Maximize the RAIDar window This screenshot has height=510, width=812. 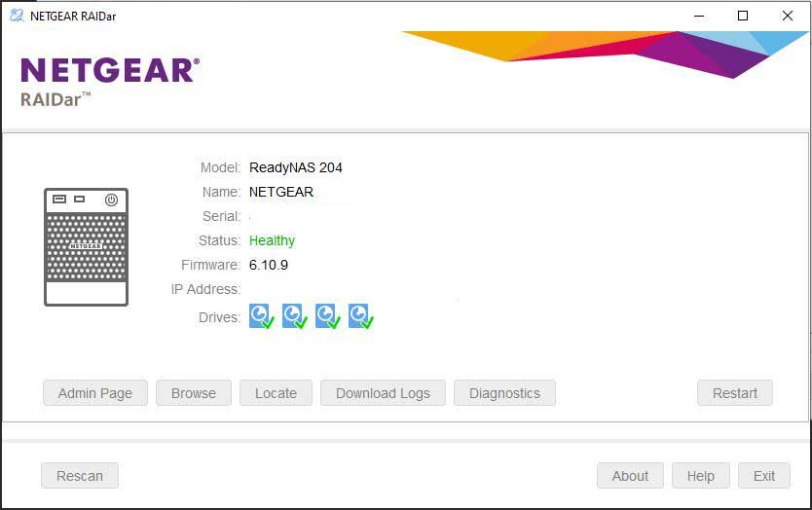(x=743, y=16)
